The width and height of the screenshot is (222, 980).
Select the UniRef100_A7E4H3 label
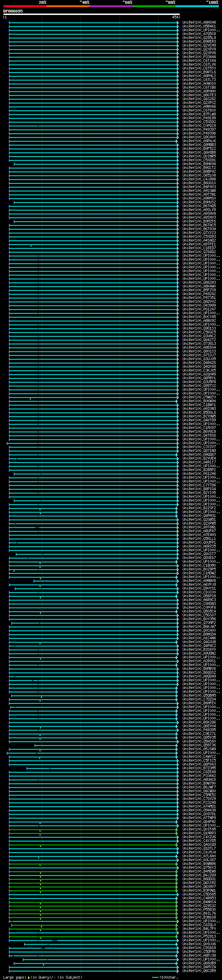(x=199, y=535)
